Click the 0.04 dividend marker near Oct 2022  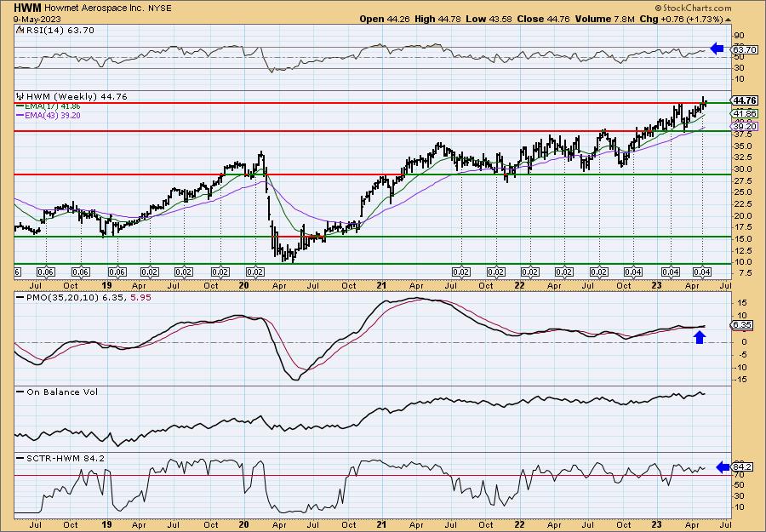coord(633,272)
